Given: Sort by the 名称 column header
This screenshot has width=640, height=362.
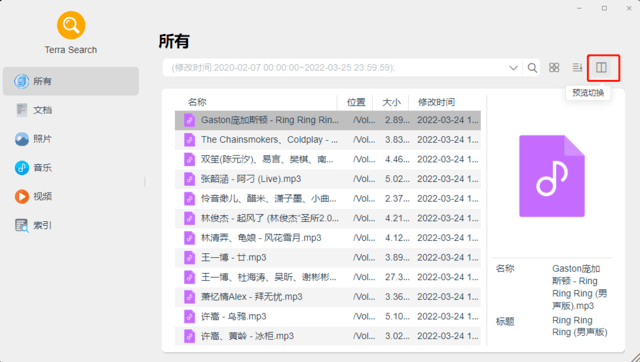Looking at the screenshot, I should pos(197,102).
